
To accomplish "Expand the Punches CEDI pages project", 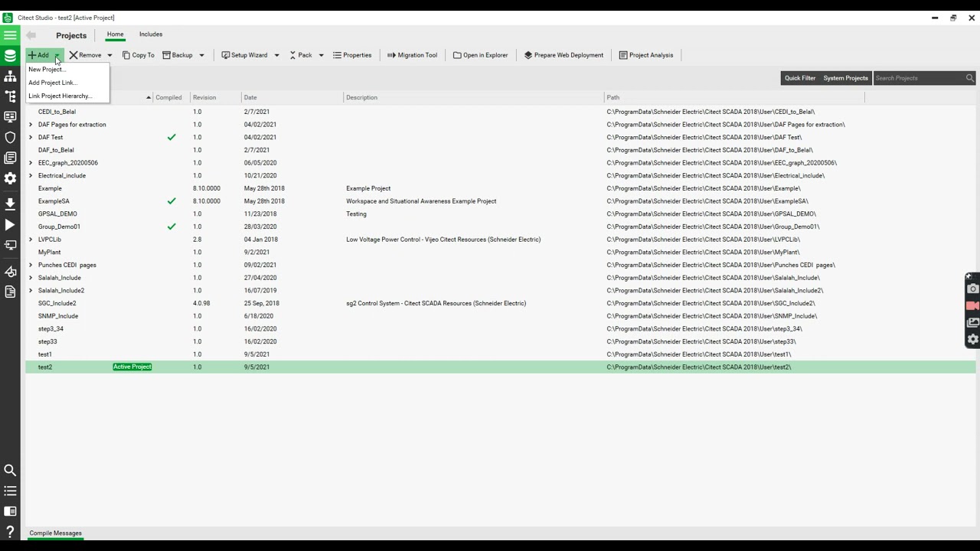I will [x=31, y=266].
